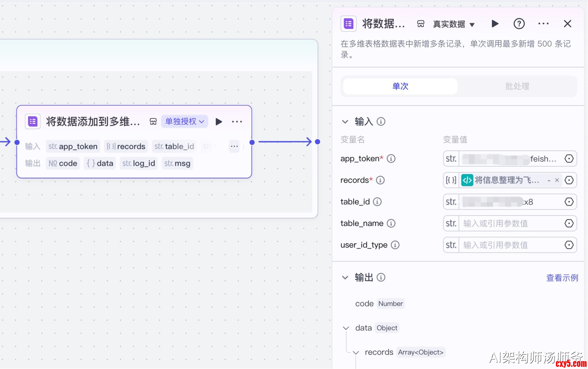The height and width of the screenshot is (369, 588).
Task: Expand hidden inputs via node's small ellipsis chip
Action: pos(234,147)
